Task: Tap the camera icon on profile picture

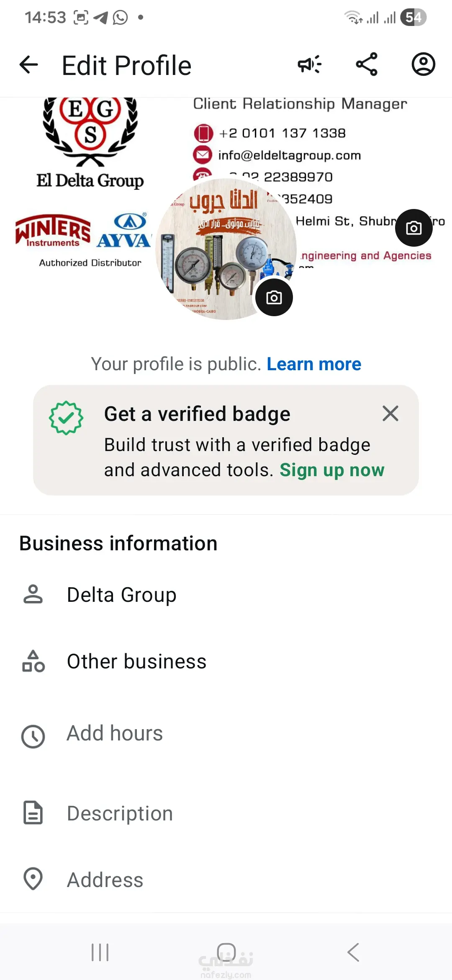Action: coord(274,297)
